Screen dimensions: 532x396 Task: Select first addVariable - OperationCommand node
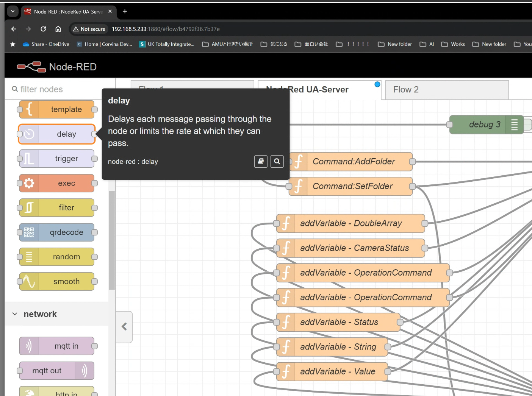[x=363, y=273]
